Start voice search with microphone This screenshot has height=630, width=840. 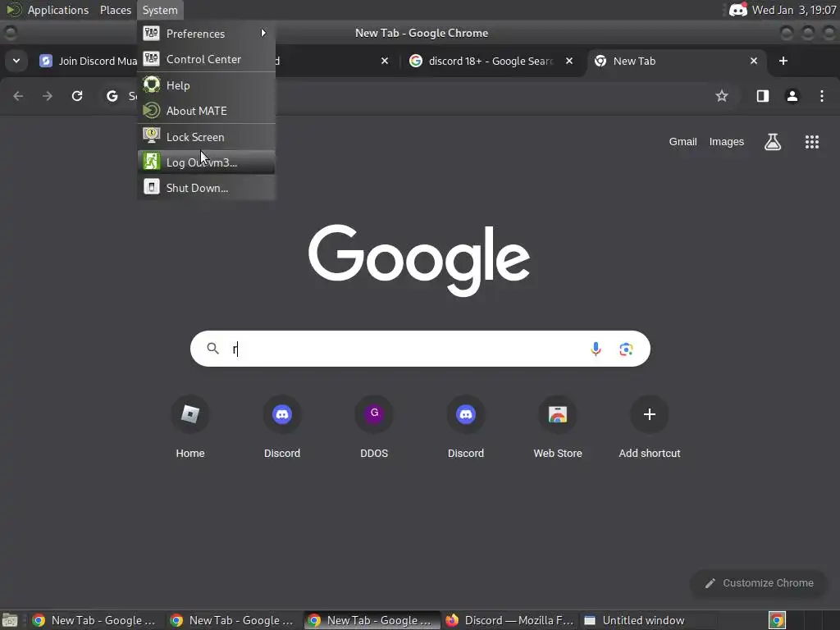[596, 349]
